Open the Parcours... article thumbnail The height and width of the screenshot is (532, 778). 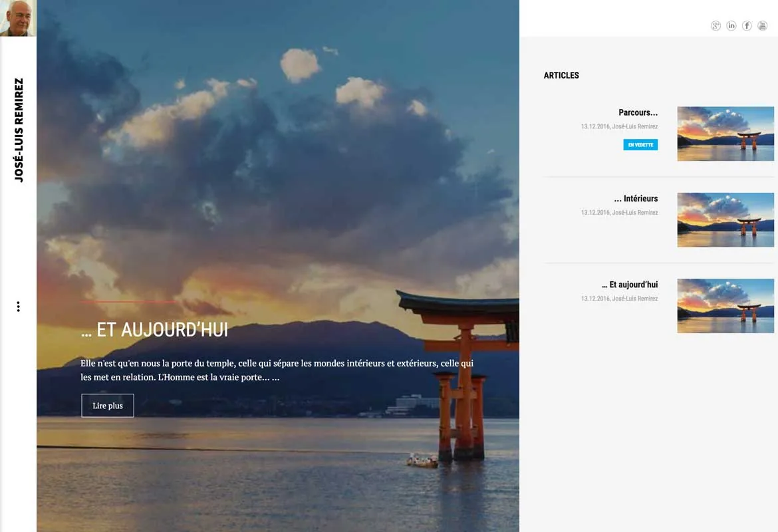[x=725, y=134]
